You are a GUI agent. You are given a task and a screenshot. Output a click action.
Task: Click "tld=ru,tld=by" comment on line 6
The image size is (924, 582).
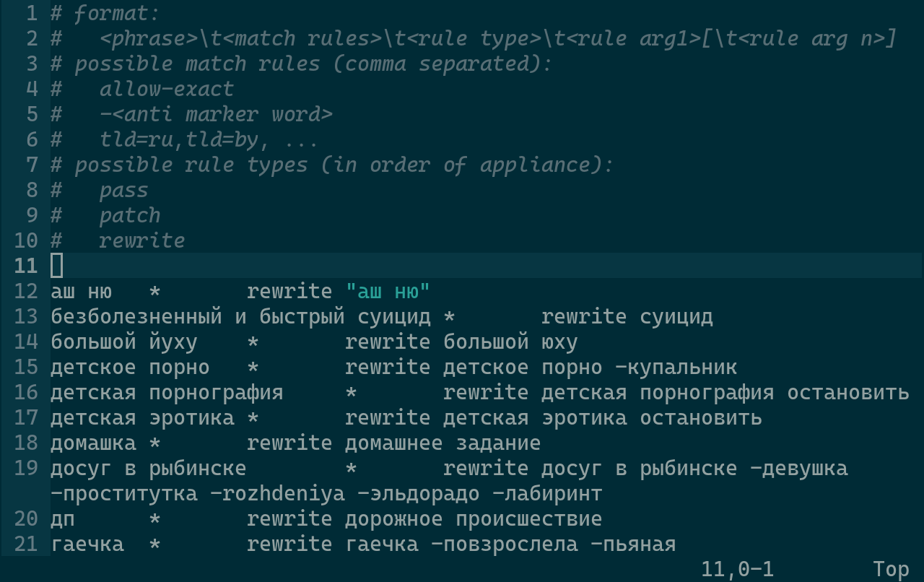tap(178, 139)
